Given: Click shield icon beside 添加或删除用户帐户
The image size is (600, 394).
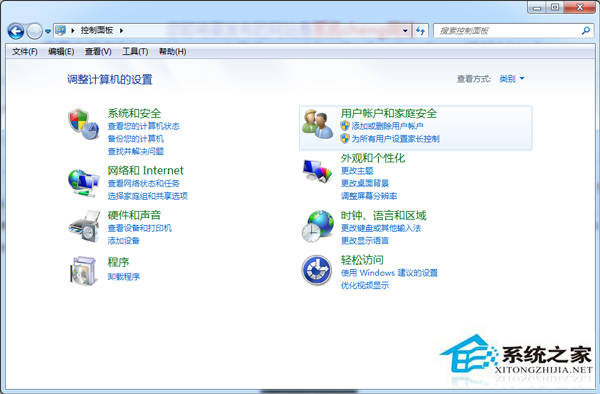Looking at the screenshot, I should point(345,126).
